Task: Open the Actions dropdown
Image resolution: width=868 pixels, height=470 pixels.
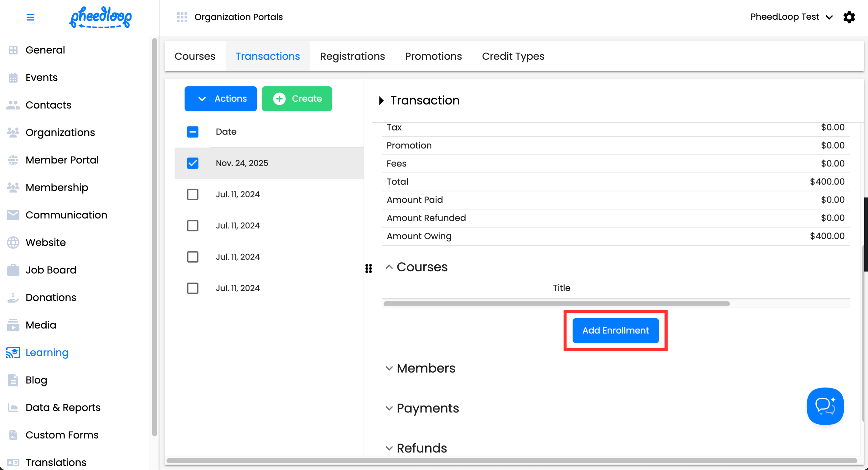Action: pos(221,99)
